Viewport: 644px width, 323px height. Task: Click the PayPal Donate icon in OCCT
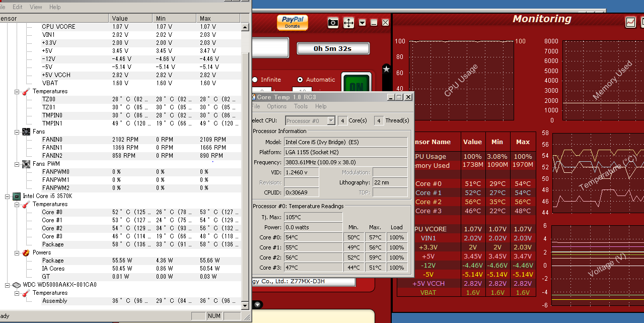pos(292,23)
